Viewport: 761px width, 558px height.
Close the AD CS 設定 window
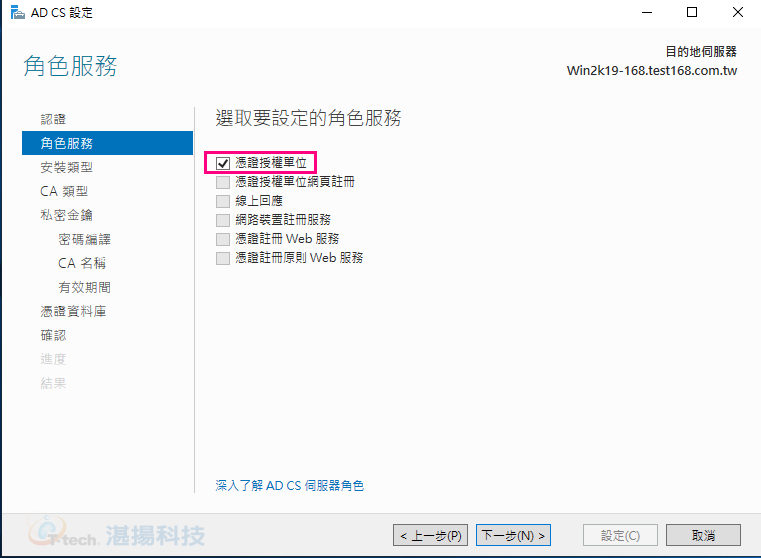click(738, 12)
